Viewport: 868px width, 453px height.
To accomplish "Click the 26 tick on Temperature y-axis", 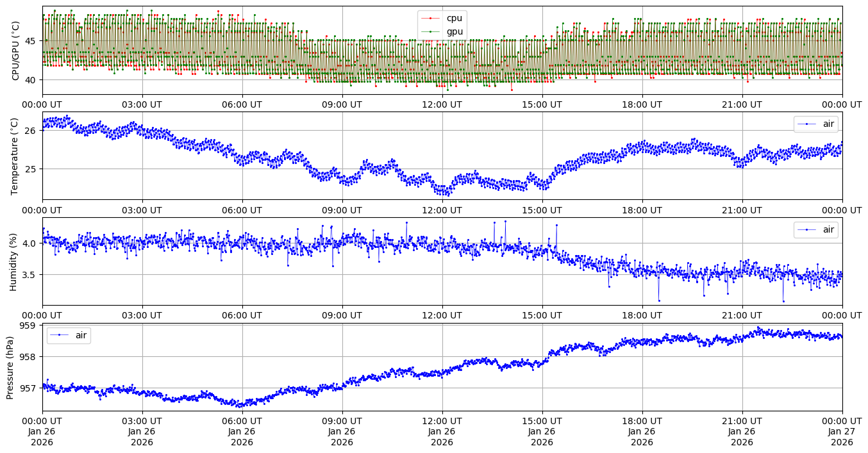I will (x=31, y=130).
